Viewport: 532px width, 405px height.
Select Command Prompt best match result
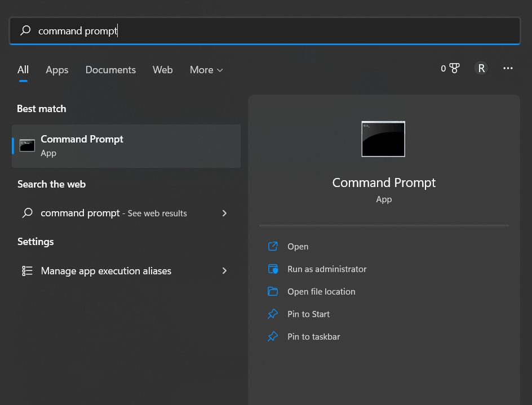tap(126, 146)
